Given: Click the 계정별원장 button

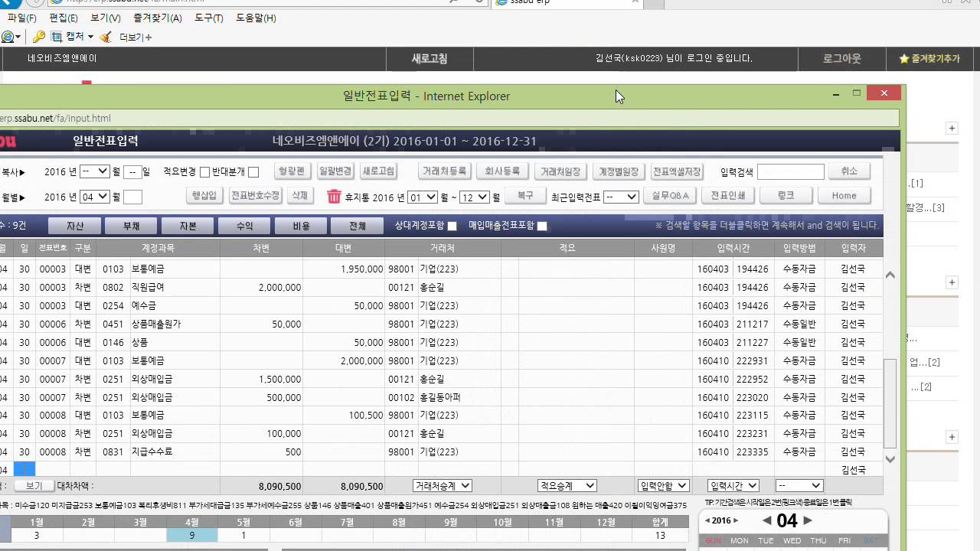Looking at the screenshot, I should point(618,171).
